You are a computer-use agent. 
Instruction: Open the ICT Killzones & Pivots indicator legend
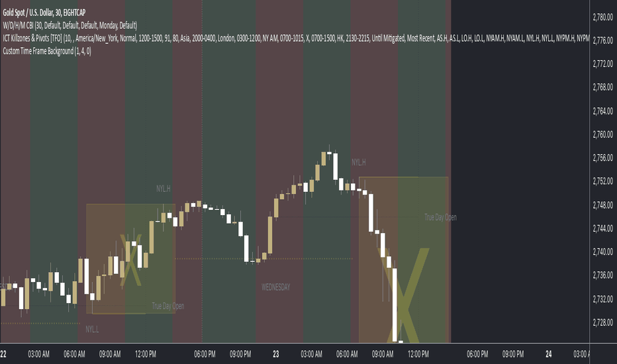[x=296, y=38]
